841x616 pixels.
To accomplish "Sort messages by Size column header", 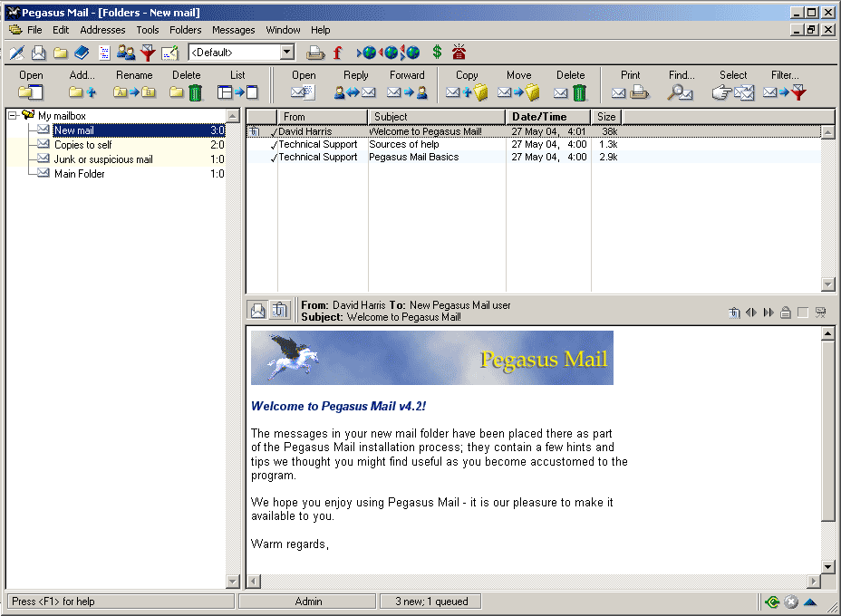I will coord(606,116).
